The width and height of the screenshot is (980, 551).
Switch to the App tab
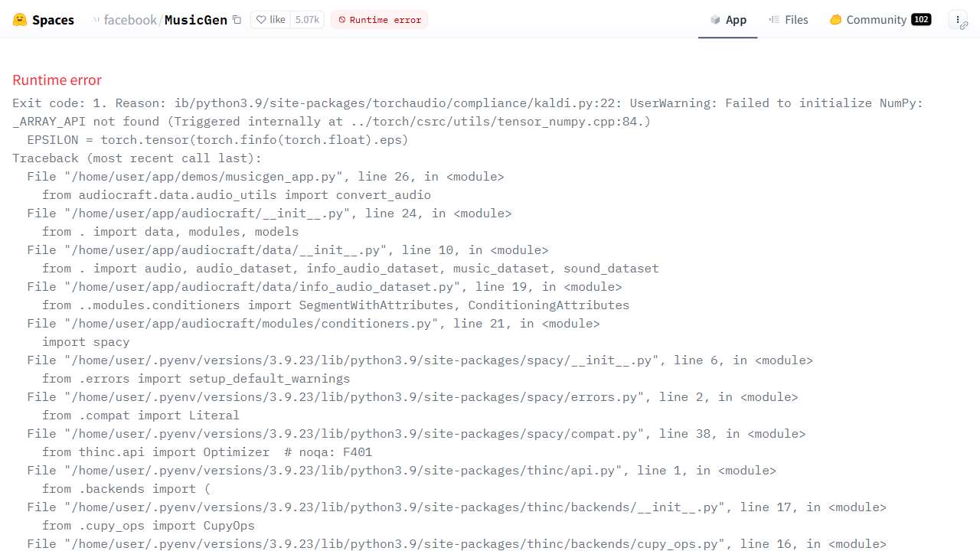[x=736, y=20]
